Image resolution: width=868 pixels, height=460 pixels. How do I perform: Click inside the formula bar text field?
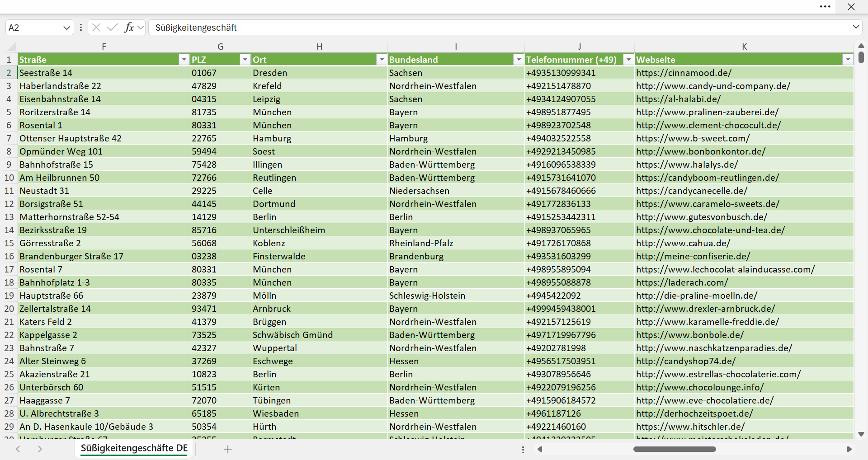click(x=500, y=28)
